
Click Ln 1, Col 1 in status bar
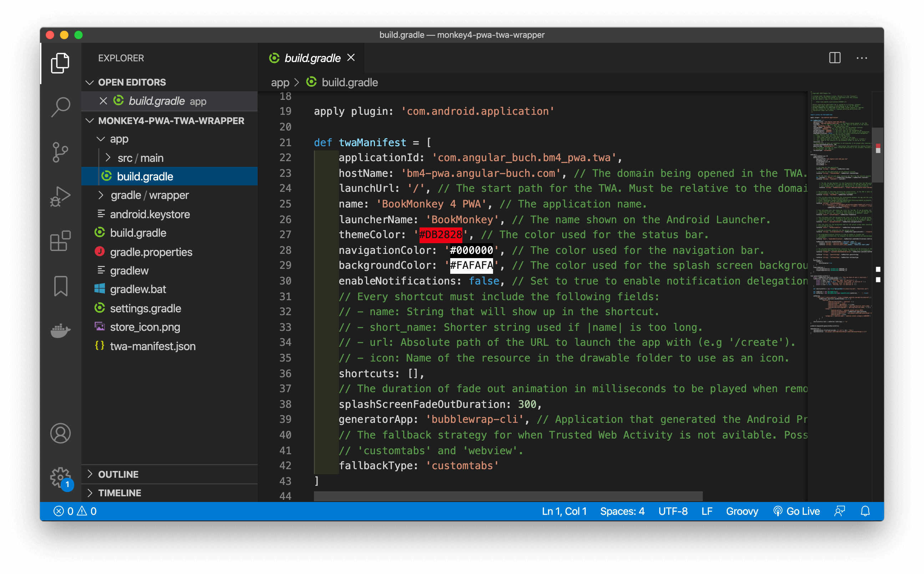[564, 511]
